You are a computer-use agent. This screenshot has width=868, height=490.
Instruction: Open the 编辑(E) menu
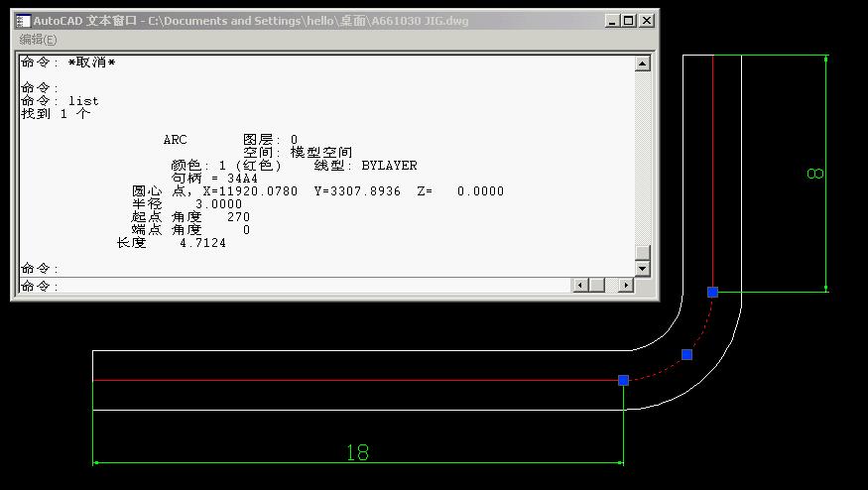pos(38,40)
